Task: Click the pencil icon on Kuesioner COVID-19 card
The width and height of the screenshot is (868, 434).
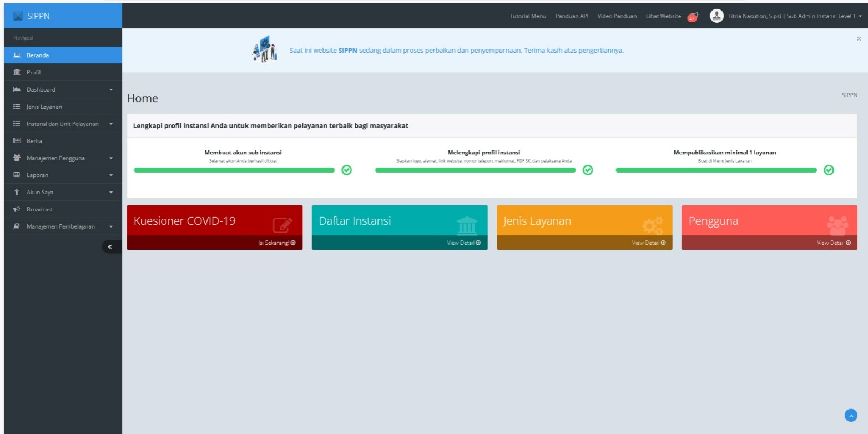Action: click(282, 225)
